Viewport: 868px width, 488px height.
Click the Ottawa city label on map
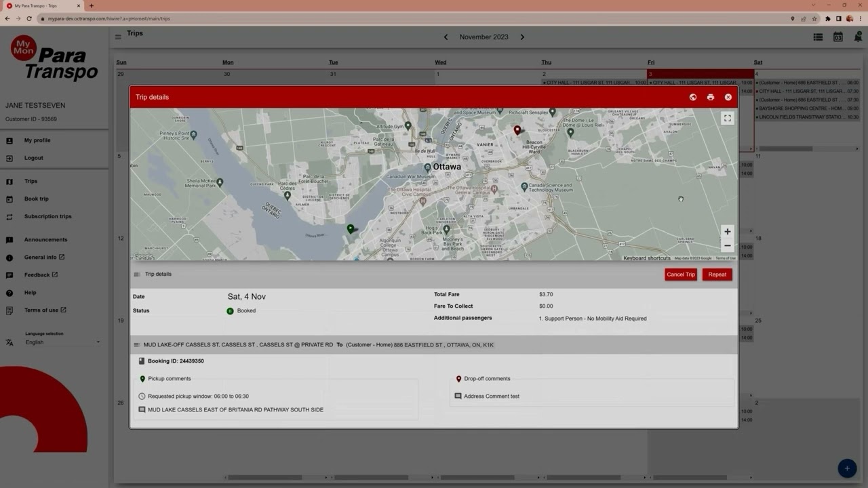click(447, 167)
